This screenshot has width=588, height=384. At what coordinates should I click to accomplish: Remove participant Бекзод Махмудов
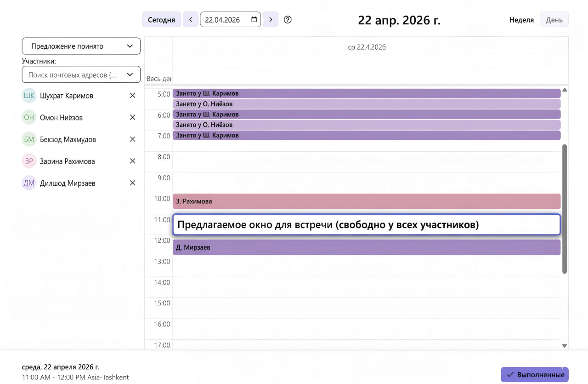(133, 139)
